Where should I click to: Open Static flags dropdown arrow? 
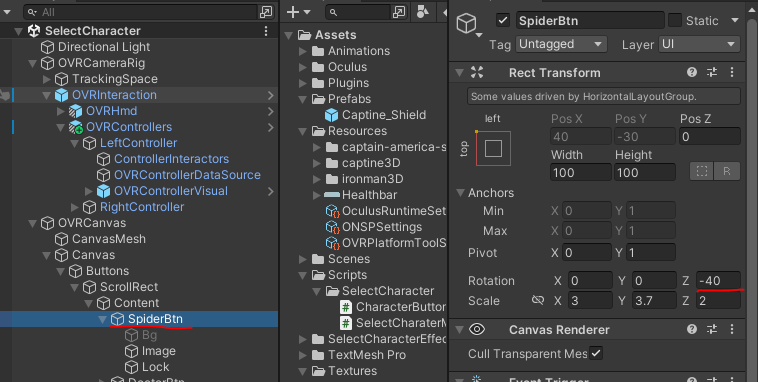pos(735,20)
